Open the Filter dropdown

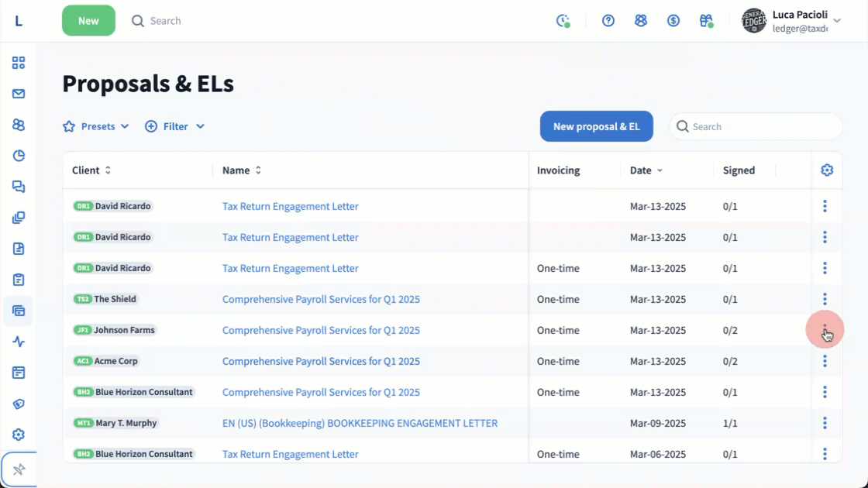(x=175, y=126)
